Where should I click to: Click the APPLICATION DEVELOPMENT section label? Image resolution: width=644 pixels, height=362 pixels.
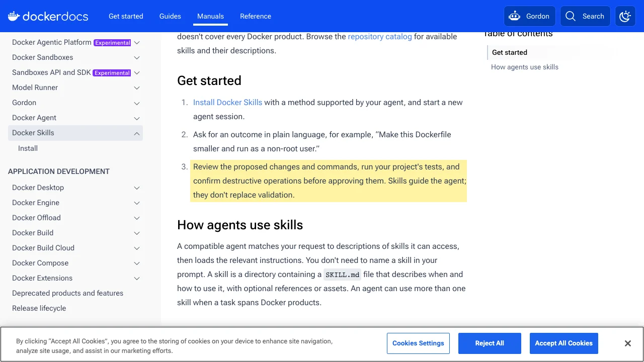pyautogui.click(x=59, y=171)
